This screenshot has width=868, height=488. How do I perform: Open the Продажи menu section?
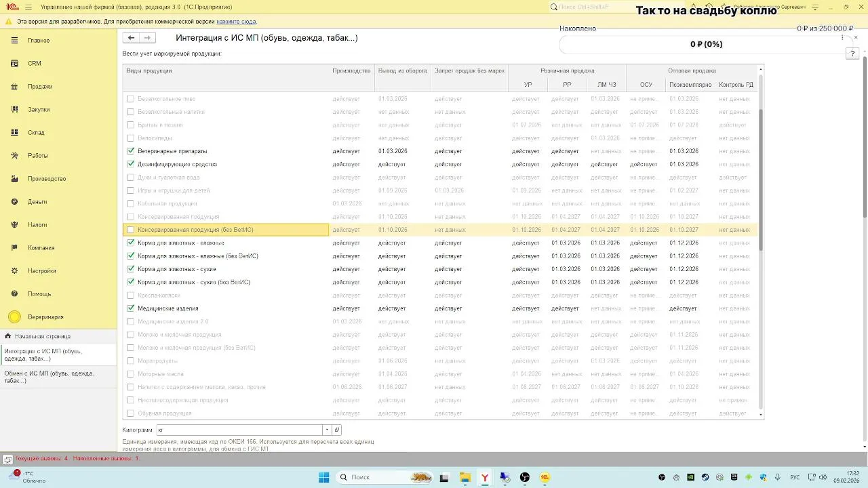(40, 87)
